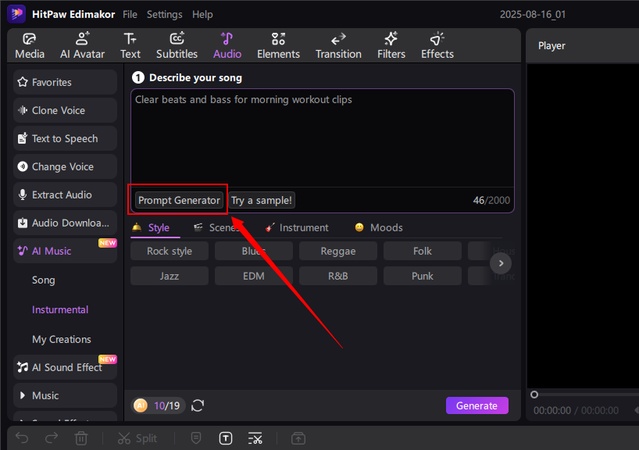Image resolution: width=639 pixels, height=450 pixels.
Task: Open the Clone Voice tool
Action: click(65, 110)
